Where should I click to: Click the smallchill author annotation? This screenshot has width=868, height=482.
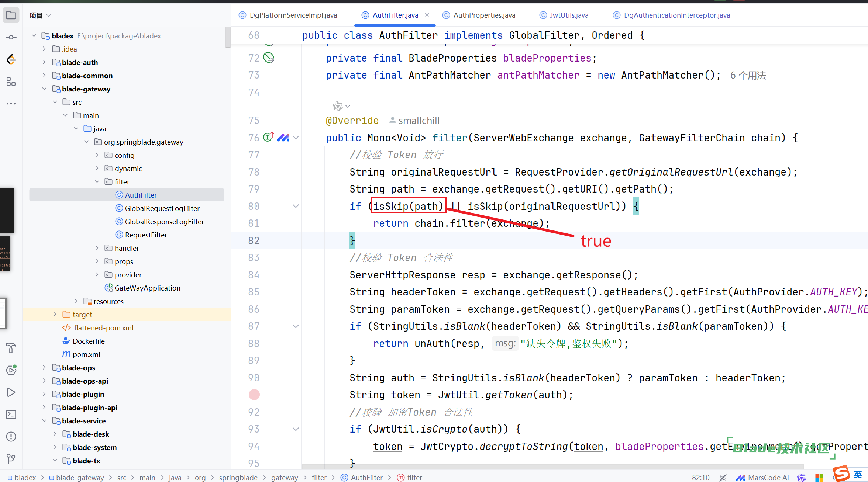click(415, 121)
